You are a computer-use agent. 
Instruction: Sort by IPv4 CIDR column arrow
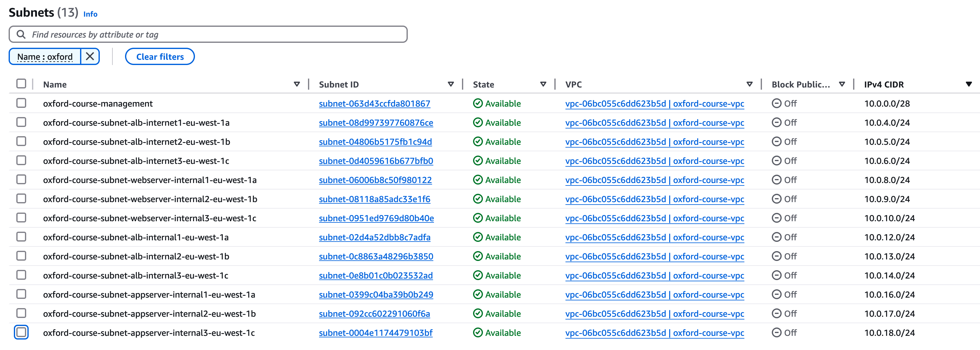[x=968, y=84]
